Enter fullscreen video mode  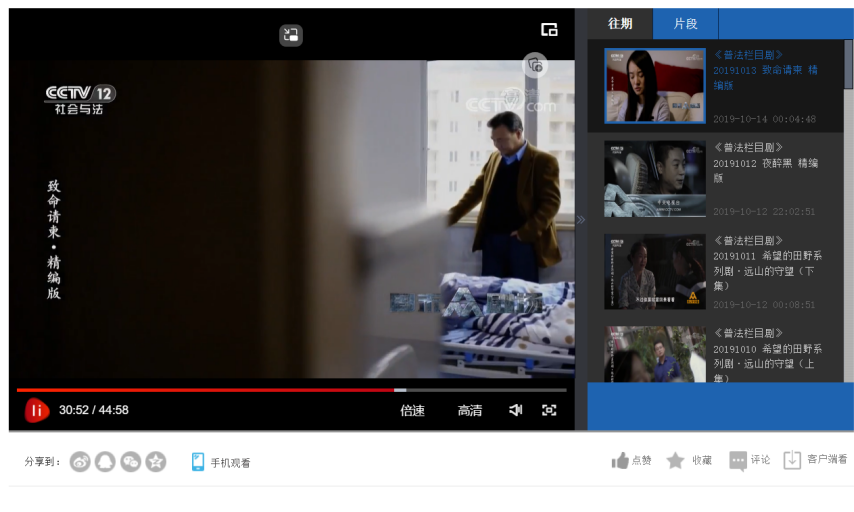click(x=549, y=410)
